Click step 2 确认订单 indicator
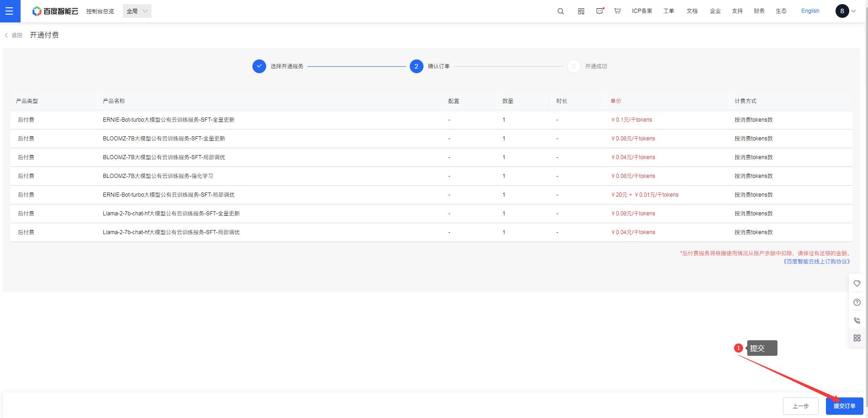Image resolution: width=868 pixels, height=418 pixels. [x=416, y=66]
